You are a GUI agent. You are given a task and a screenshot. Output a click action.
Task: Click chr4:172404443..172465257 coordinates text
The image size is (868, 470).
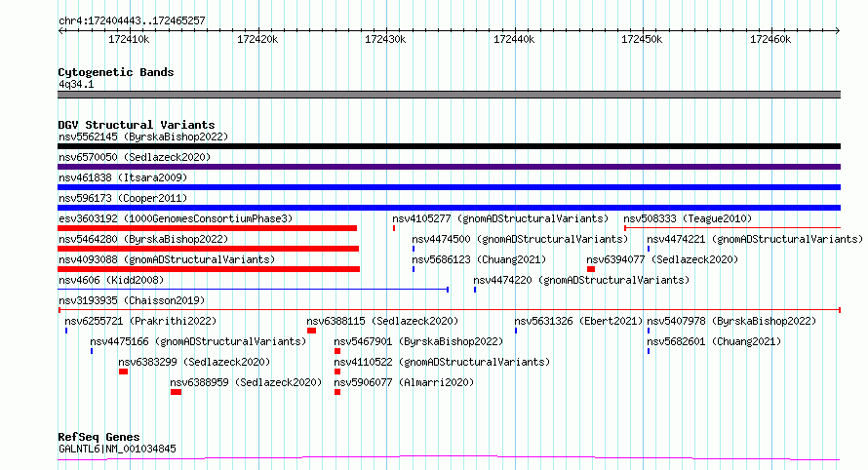(132, 21)
